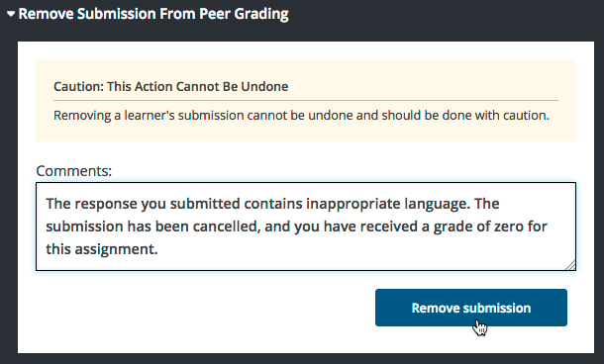Click the word 'Undone' in caution heading

point(264,87)
